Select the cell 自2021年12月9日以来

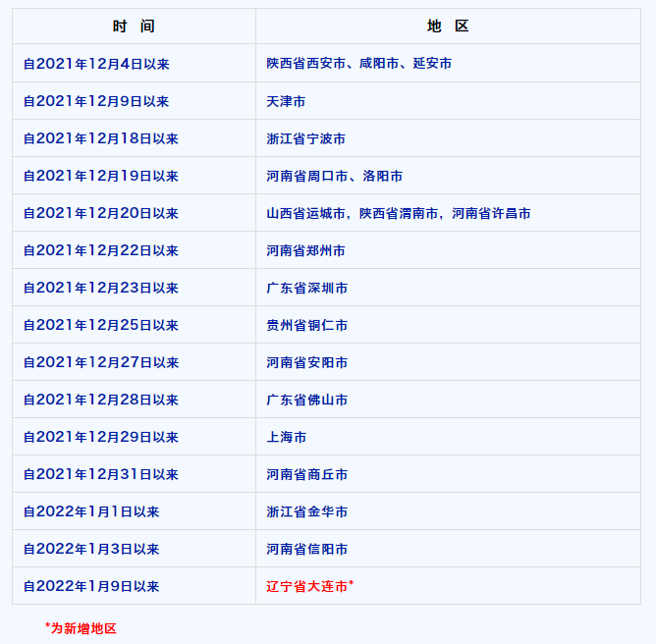click(x=134, y=101)
